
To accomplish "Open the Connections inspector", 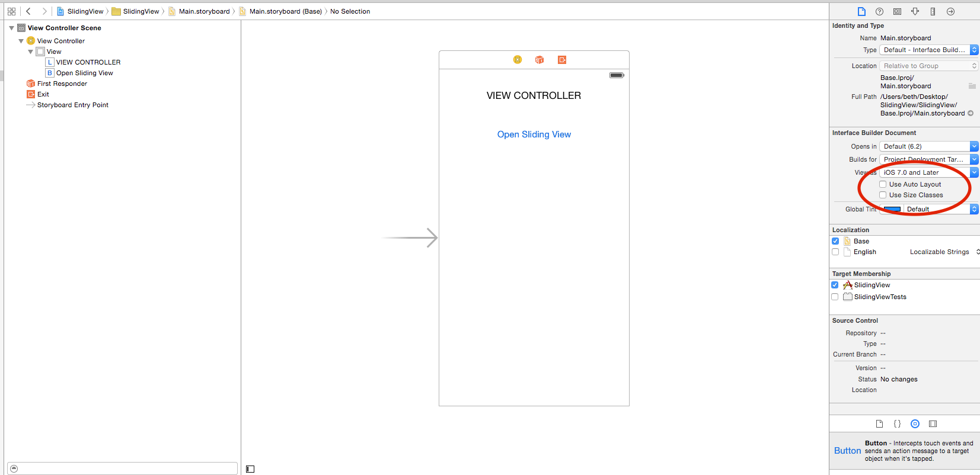I will [x=950, y=11].
